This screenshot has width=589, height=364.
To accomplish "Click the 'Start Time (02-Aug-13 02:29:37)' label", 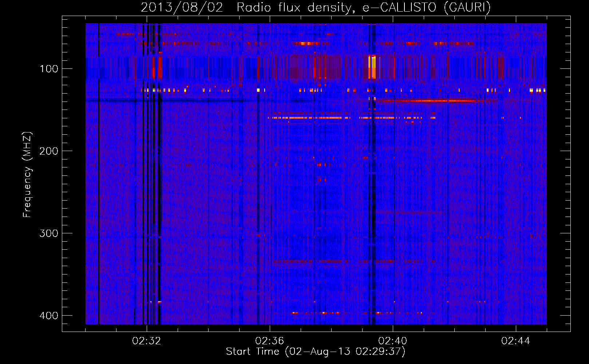I will [x=316, y=352].
